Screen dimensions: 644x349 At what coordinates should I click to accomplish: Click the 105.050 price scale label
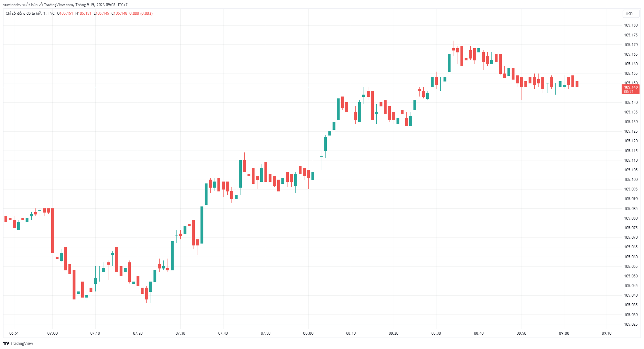click(631, 276)
